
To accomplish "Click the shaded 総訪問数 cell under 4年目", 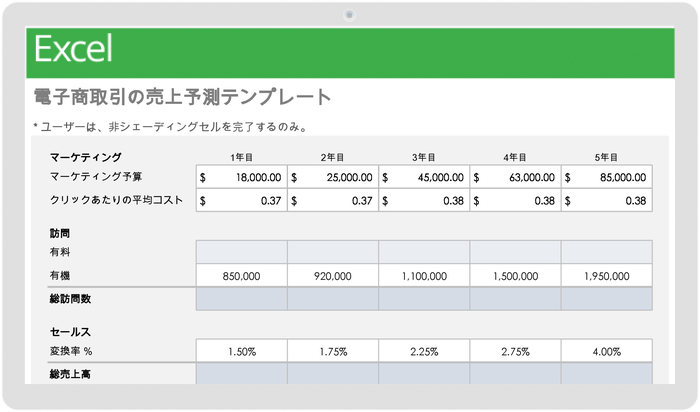I will click(x=515, y=299).
